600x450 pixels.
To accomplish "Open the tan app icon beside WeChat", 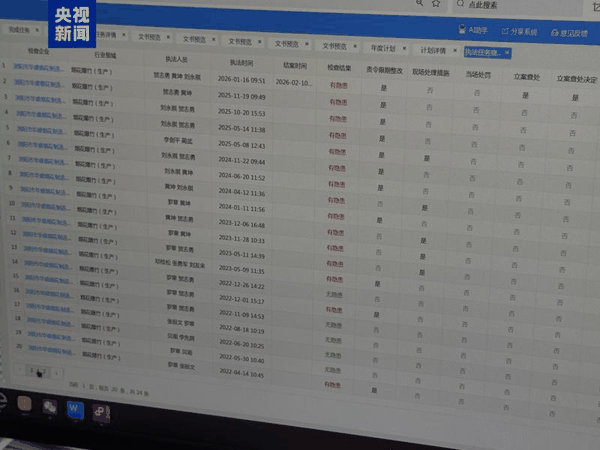I will point(24,404).
